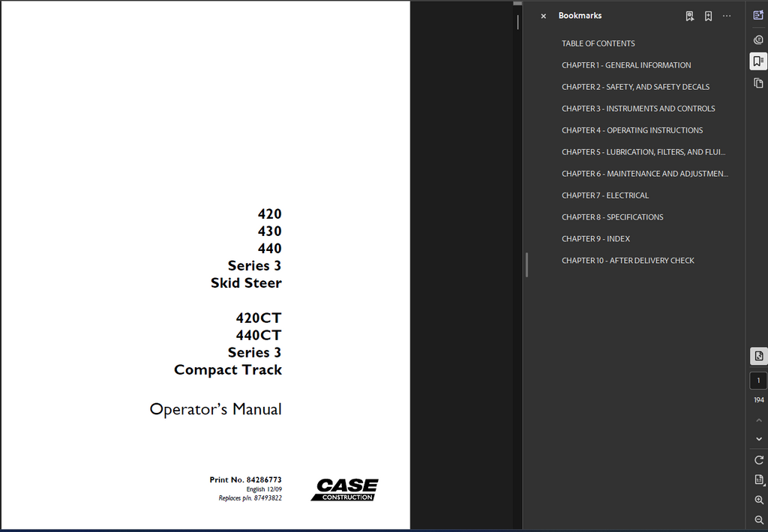768x532 pixels.
Task: Close the Bookmarks panel
Action: pos(543,16)
